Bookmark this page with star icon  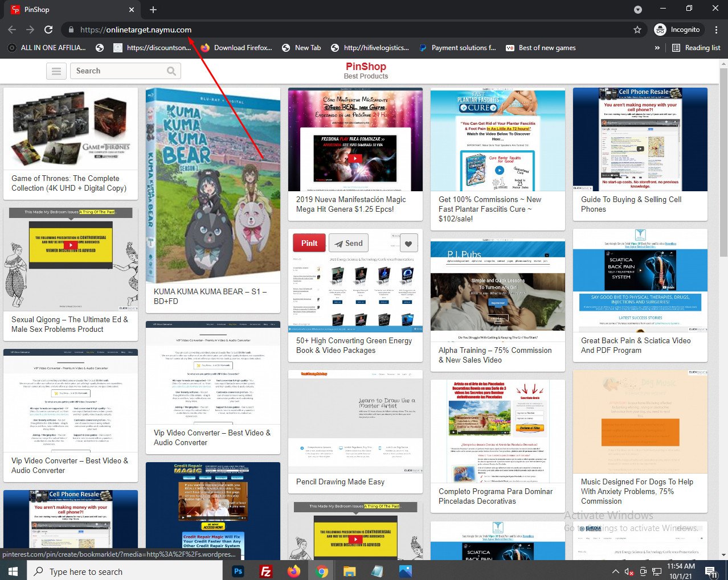(x=637, y=30)
